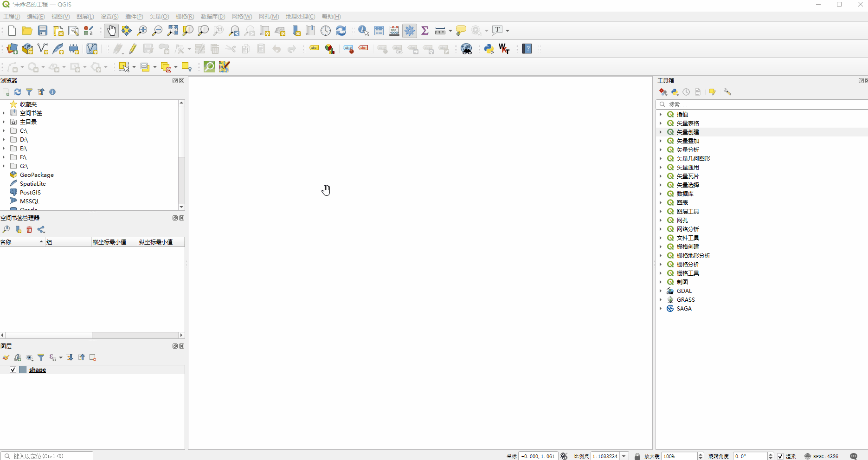Open the text annotation dropdown arrow
This screenshot has width=868, height=460.
click(x=508, y=31)
